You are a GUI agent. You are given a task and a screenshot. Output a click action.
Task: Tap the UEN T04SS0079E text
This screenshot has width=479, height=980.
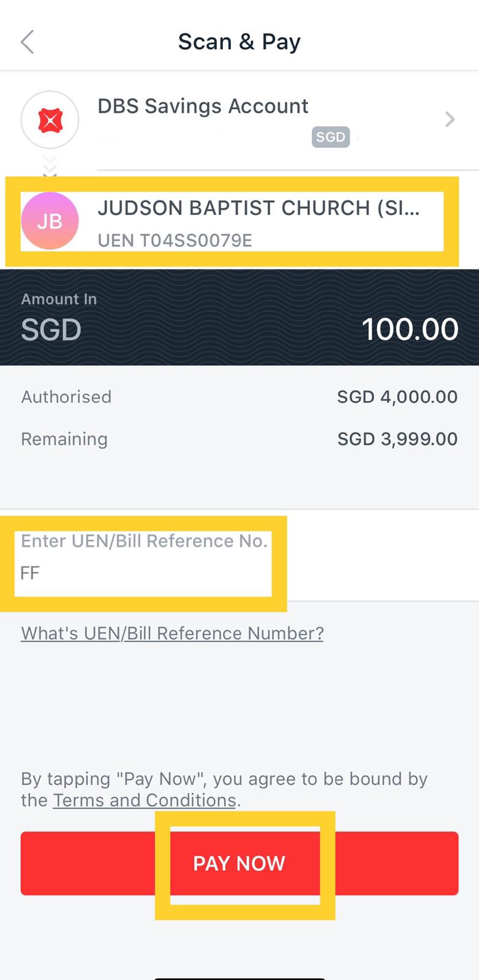[x=175, y=240]
